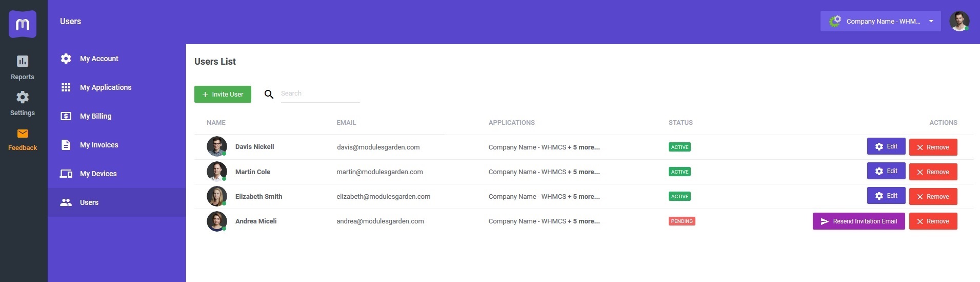Click the My Billing dollar icon
This screenshot has width=980, height=282.
tap(66, 116)
